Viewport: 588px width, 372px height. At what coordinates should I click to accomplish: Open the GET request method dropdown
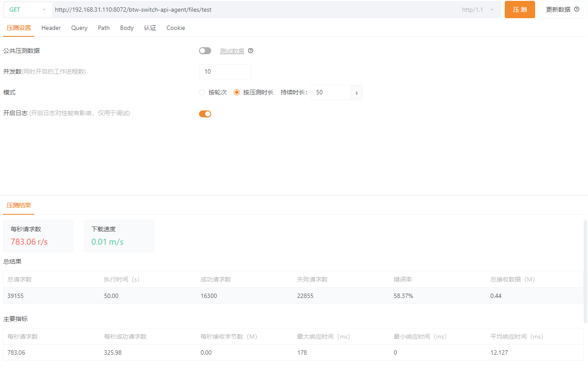pos(28,10)
